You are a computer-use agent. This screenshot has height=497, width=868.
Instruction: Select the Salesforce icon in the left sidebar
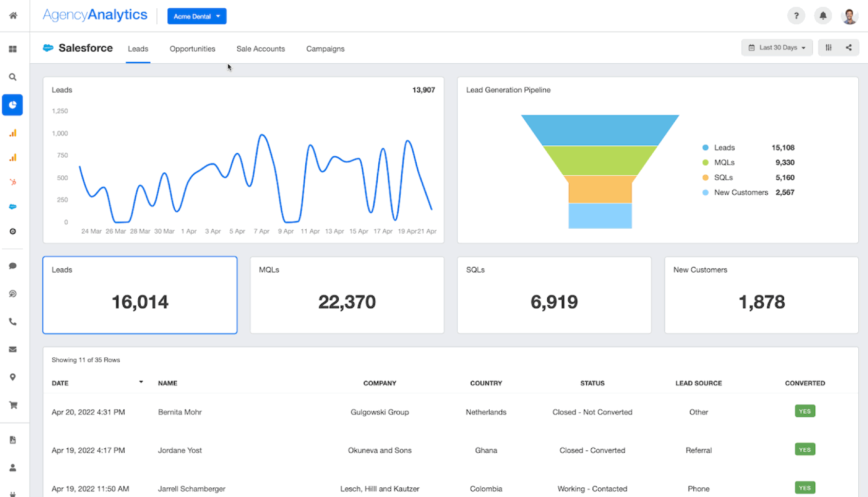tap(13, 206)
